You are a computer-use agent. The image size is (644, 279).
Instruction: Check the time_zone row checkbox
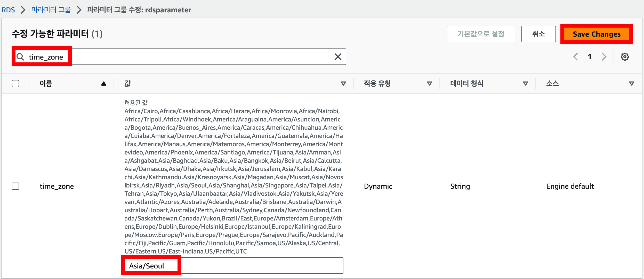pyautogui.click(x=15, y=186)
